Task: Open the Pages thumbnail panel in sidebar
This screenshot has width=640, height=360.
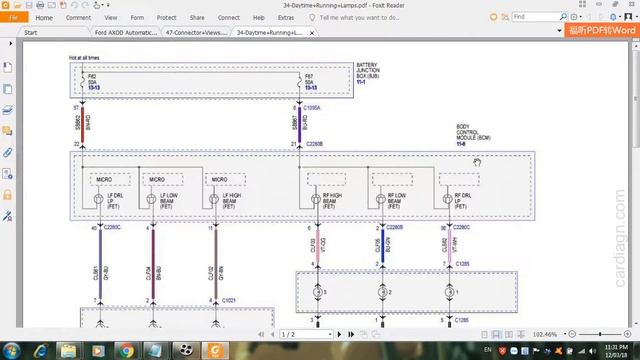Action: (x=7, y=89)
